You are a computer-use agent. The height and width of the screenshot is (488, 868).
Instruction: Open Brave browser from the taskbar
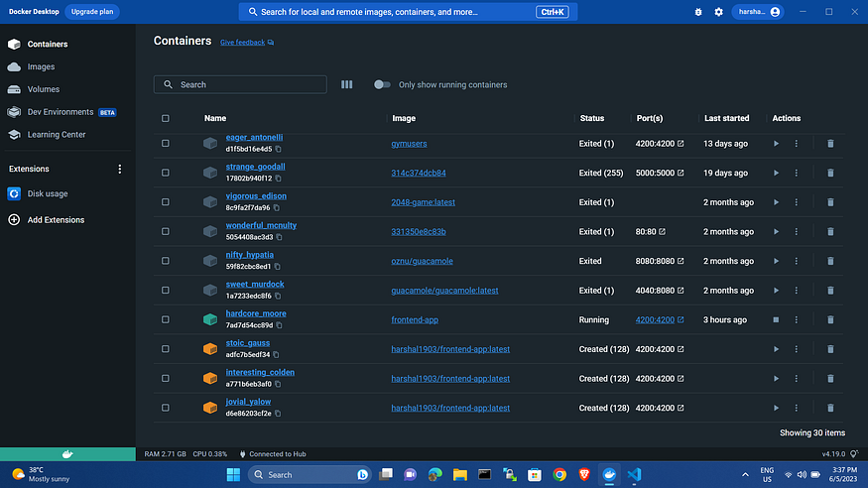coord(584,475)
